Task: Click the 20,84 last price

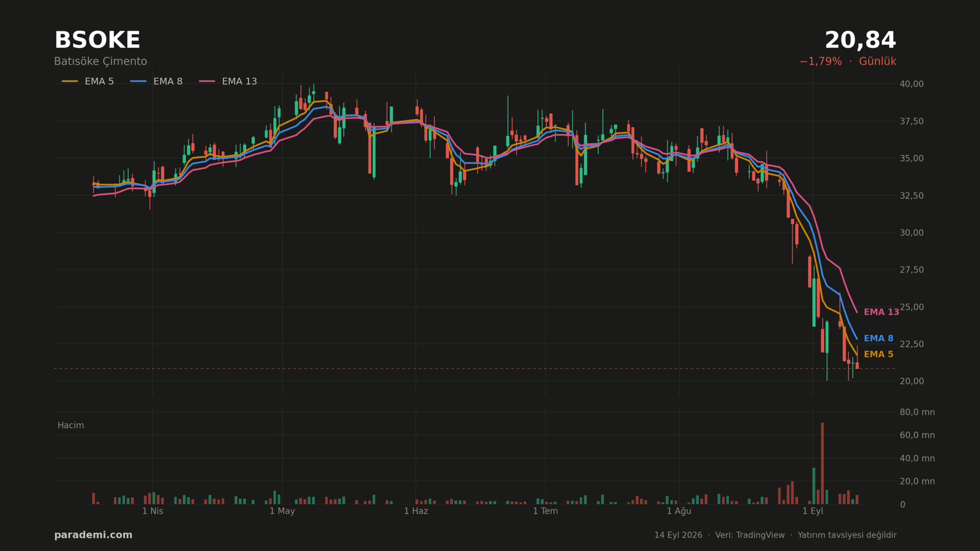Action: pos(861,40)
